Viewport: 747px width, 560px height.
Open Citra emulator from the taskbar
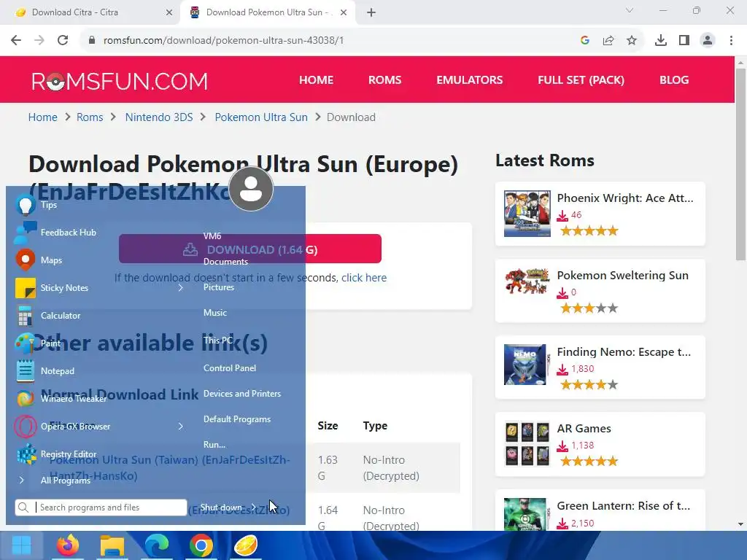(x=246, y=545)
